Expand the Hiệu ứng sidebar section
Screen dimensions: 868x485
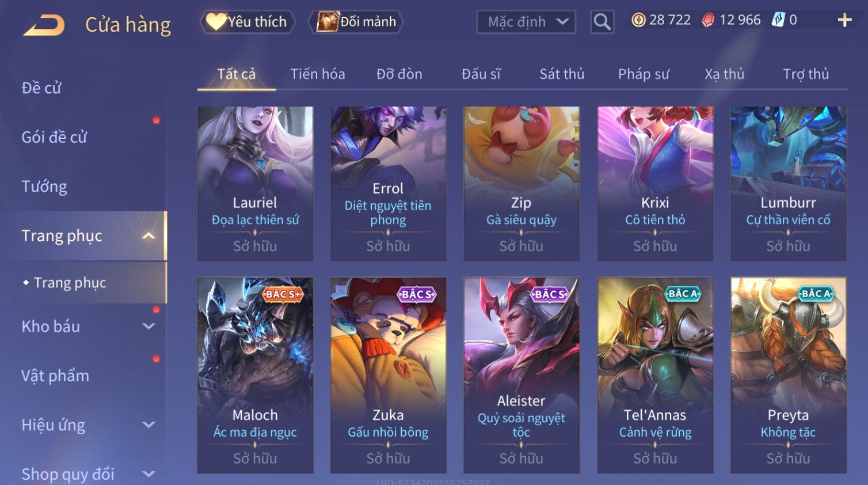[x=149, y=425]
